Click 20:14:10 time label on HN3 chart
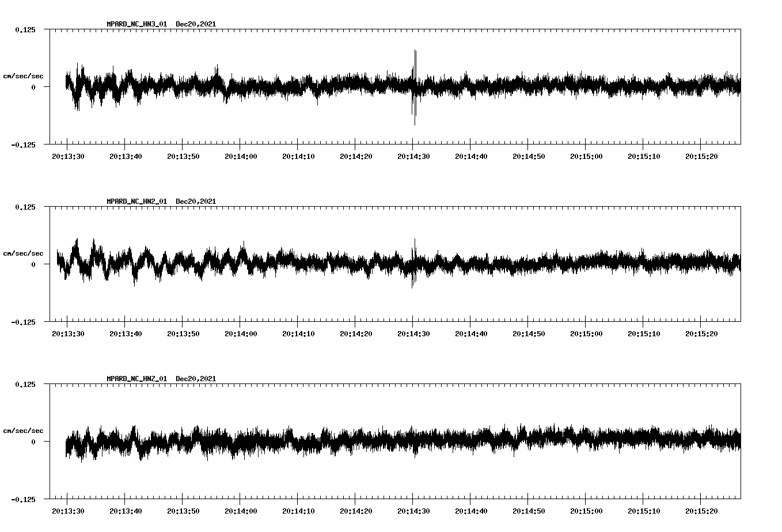The width and height of the screenshot is (782, 532). (298, 156)
